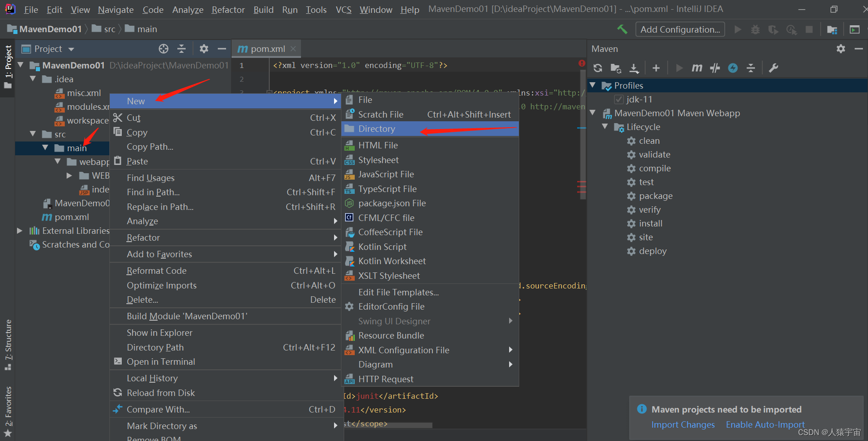
Task: Click Import Changes link
Action: point(683,425)
